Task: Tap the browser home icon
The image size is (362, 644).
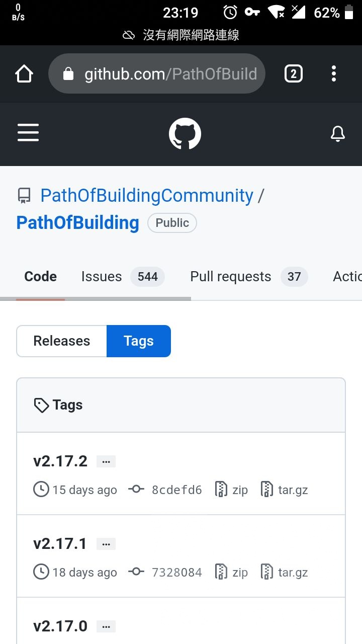Action: click(x=24, y=74)
